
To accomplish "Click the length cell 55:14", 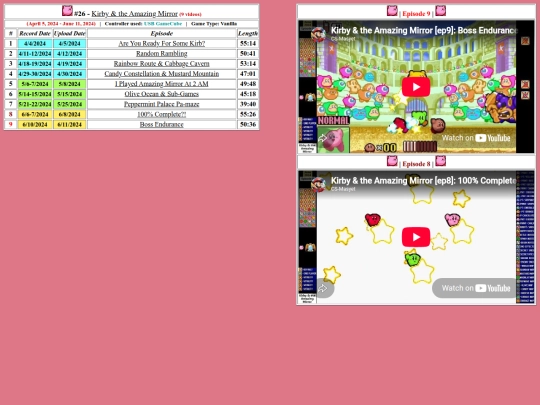I will click(248, 43).
